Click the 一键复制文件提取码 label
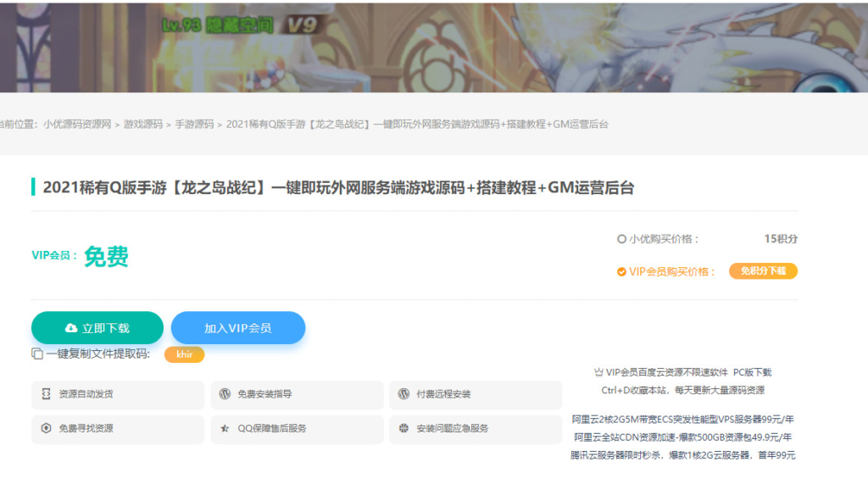 click(98, 353)
